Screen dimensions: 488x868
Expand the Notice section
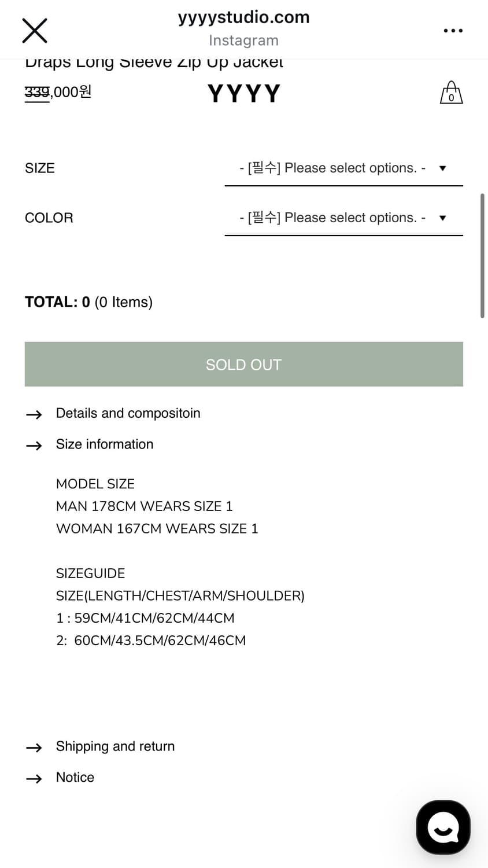tap(75, 778)
